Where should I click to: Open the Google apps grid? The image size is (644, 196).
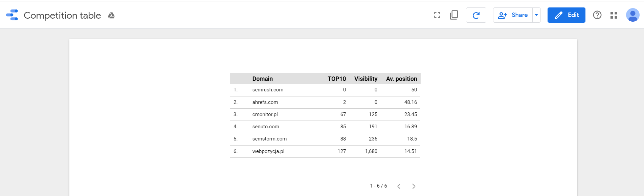point(614,15)
